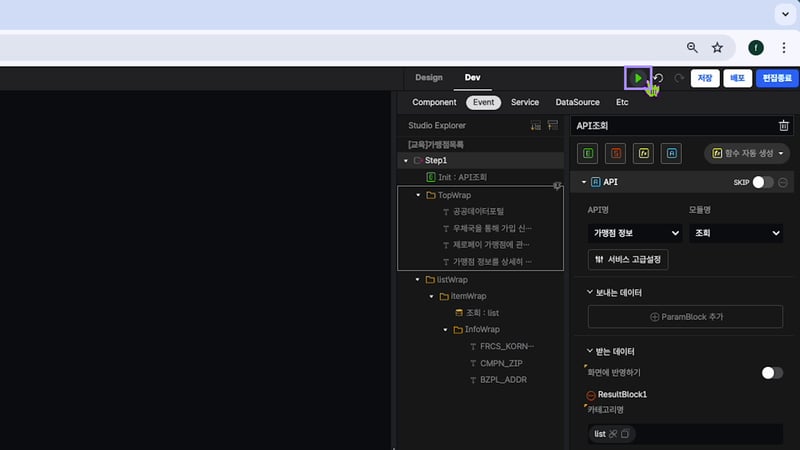Screen dimensions: 800x450
Task: Run the preview with the green play button
Action: coord(638,78)
